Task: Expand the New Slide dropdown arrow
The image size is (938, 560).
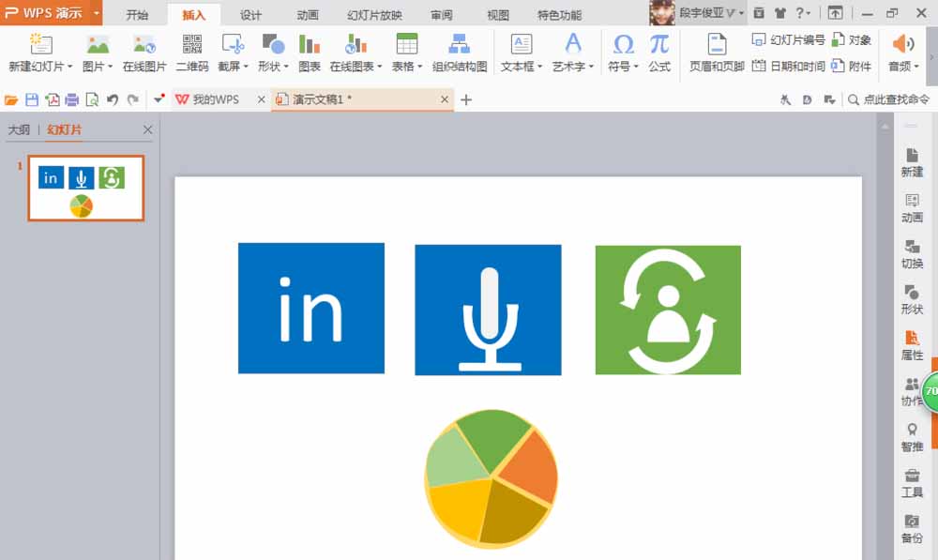Action: pos(70,67)
